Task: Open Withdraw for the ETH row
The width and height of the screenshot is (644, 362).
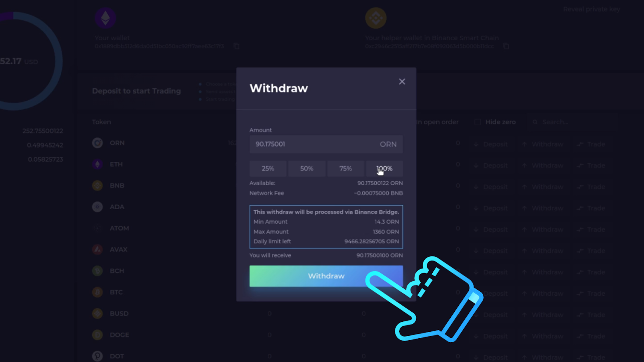Action: [543, 165]
